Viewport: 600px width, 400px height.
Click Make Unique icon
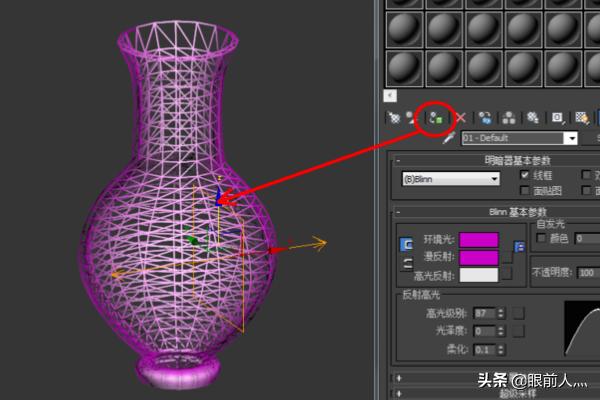point(509,117)
